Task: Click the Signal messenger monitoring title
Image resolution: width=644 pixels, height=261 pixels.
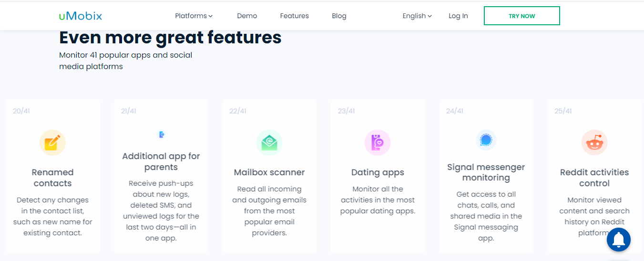Action: pyautogui.click(x=486, y=172)
